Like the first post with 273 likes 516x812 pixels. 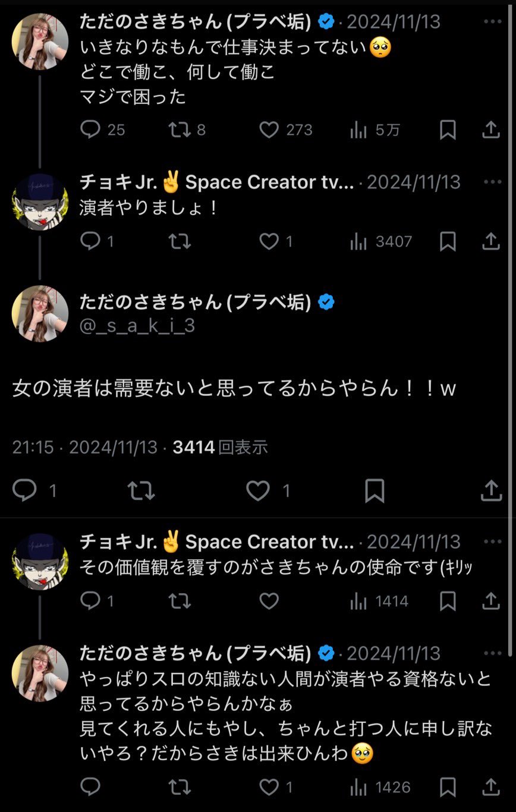point(286,130)
